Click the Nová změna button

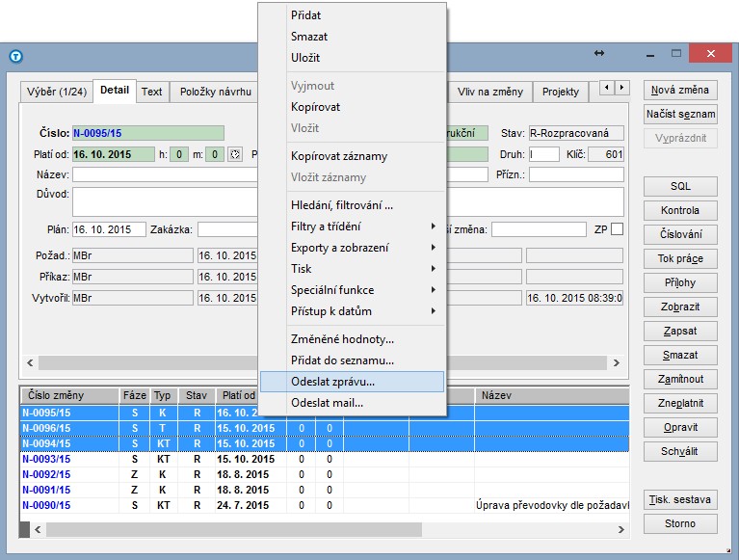click(x=680, y=90)
